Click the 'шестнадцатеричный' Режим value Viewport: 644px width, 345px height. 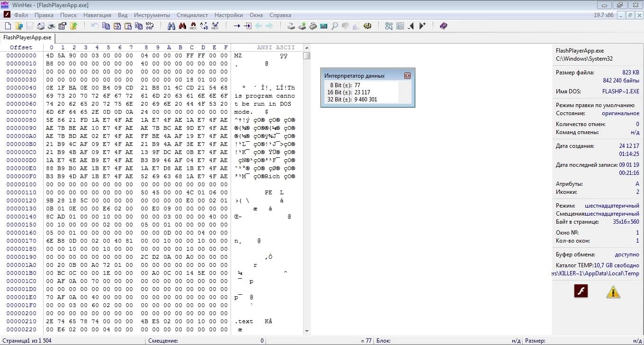[x=612, y=206]
